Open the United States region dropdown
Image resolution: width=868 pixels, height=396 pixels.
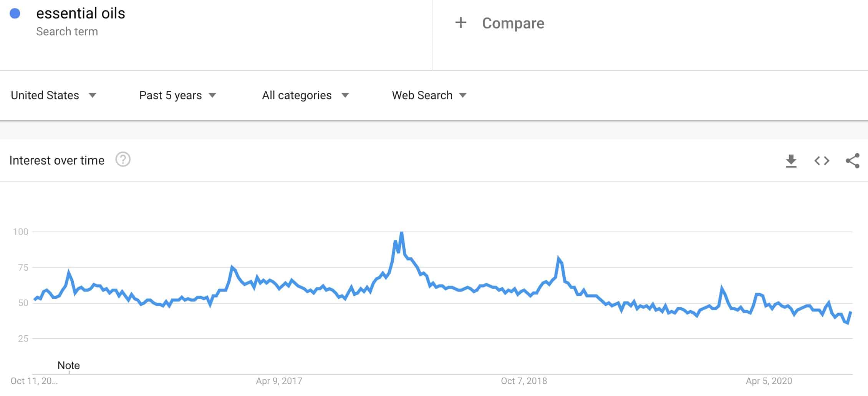coord(53,95)
